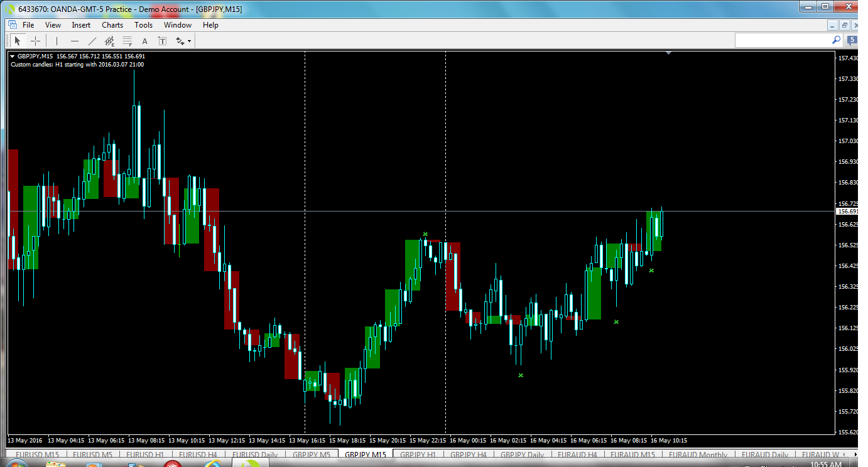The image size is (868, 467).
Task: Open the Insert menu
Action: point(81,25)
